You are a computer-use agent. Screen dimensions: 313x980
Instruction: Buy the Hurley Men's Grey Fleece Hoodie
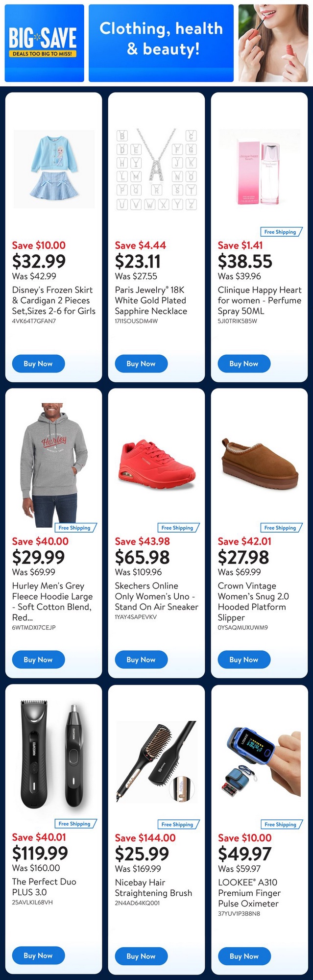coord(38,660)
